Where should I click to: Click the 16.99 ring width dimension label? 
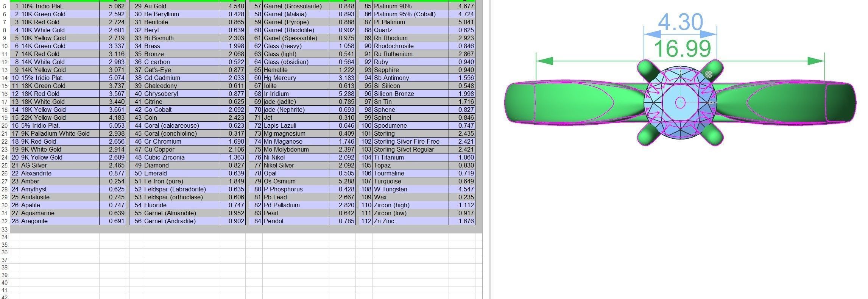point(682,49)
